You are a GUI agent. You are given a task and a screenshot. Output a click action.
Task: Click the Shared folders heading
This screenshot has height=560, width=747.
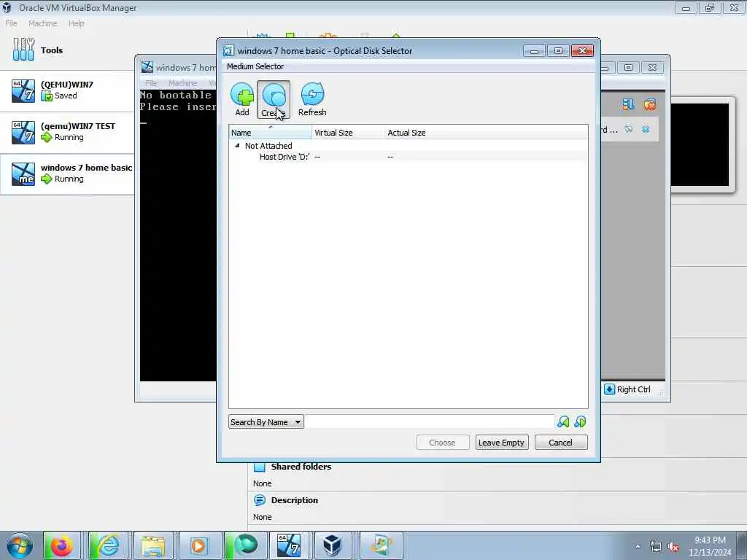pyautogui.click(x=301, y=467)
